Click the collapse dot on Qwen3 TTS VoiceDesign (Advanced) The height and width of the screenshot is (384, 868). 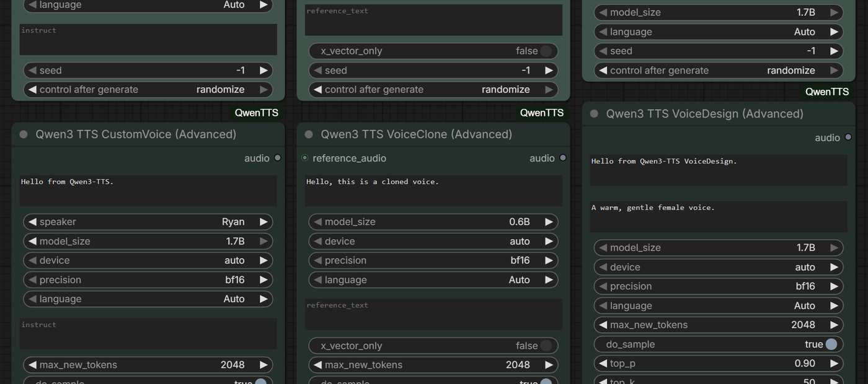[x=594, y=114]
